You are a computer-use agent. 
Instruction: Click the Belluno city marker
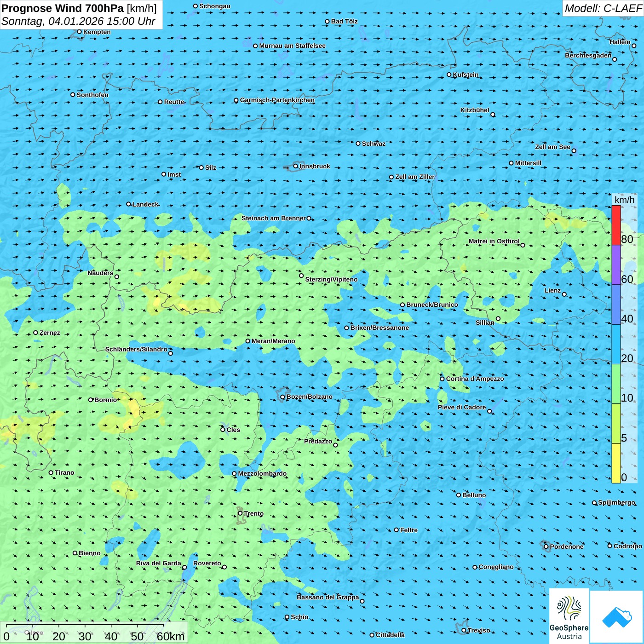coord(458,495)
